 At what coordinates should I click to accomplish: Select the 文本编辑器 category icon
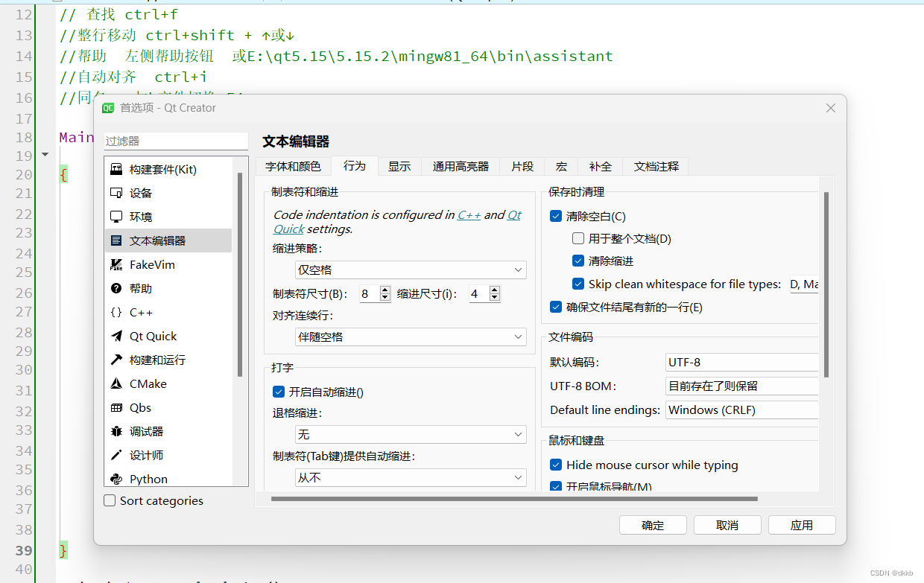pos(116,240)
